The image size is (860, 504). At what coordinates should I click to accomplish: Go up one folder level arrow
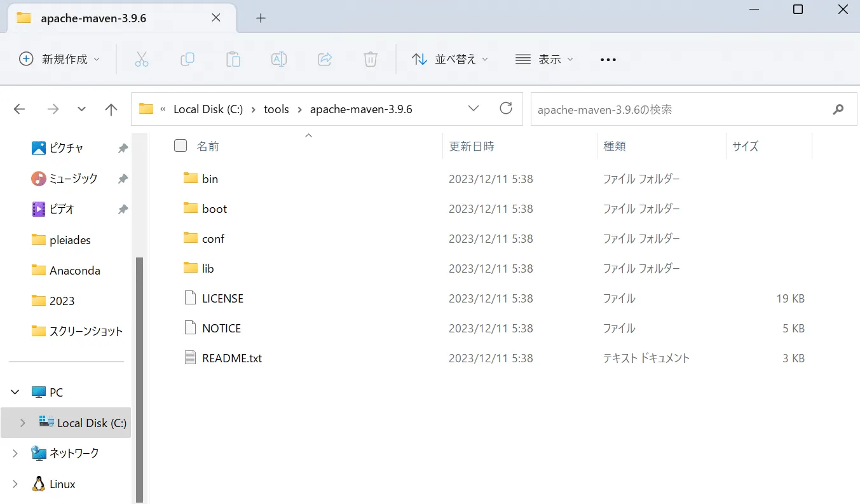[x=111, y=109]
